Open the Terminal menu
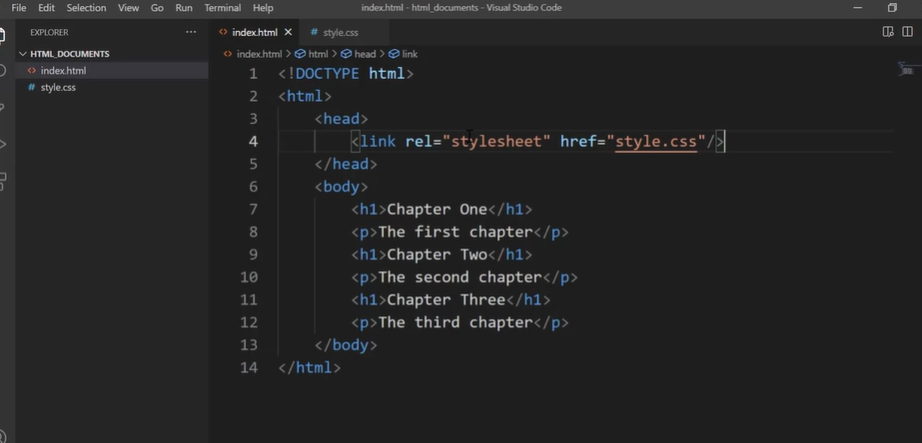 click(223, 8)
